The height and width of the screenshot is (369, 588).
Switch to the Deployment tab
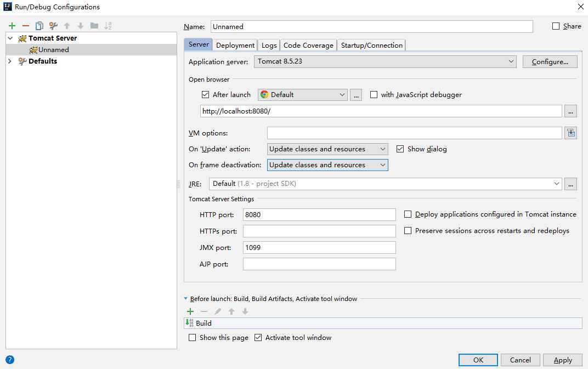[x=235, y=46]
